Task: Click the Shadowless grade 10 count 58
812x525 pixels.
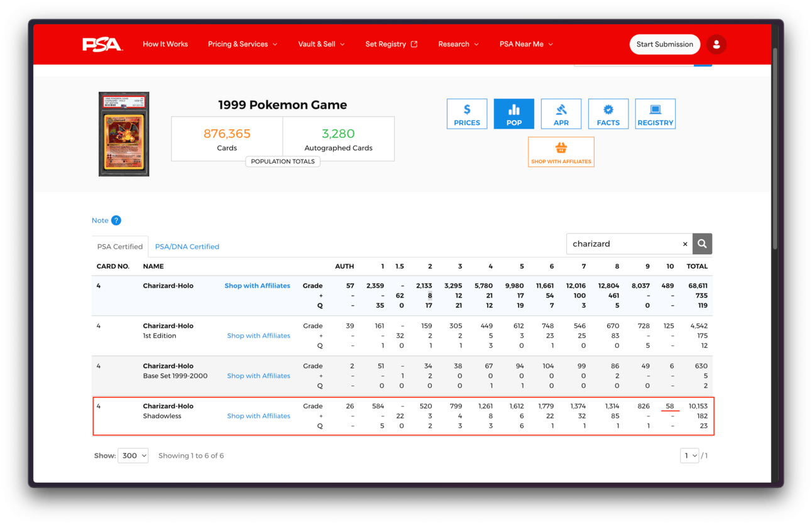Action: 670,406
